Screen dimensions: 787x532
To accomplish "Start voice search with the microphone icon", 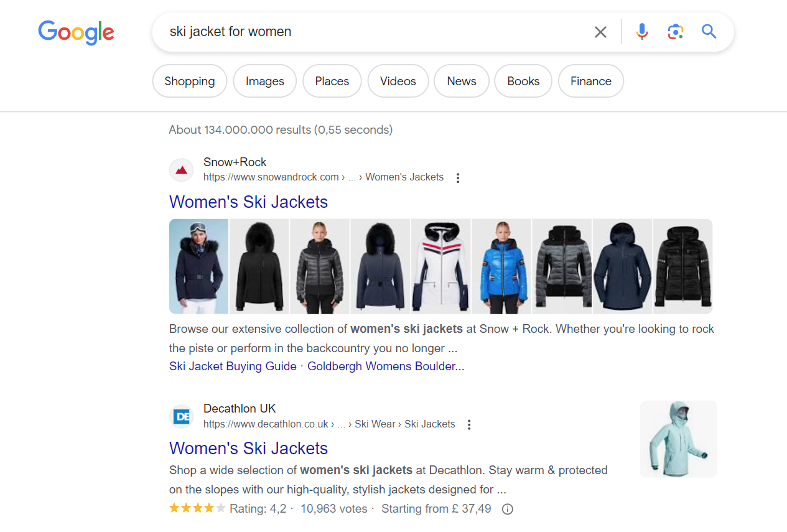I will pos(641,31).
